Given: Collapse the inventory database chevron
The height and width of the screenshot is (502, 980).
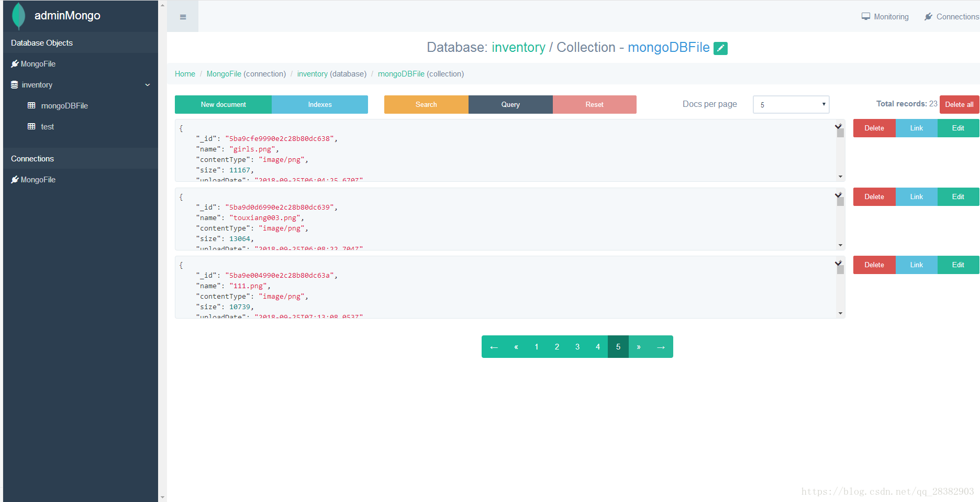Looking at the screenshot, I should pos(148,85).
